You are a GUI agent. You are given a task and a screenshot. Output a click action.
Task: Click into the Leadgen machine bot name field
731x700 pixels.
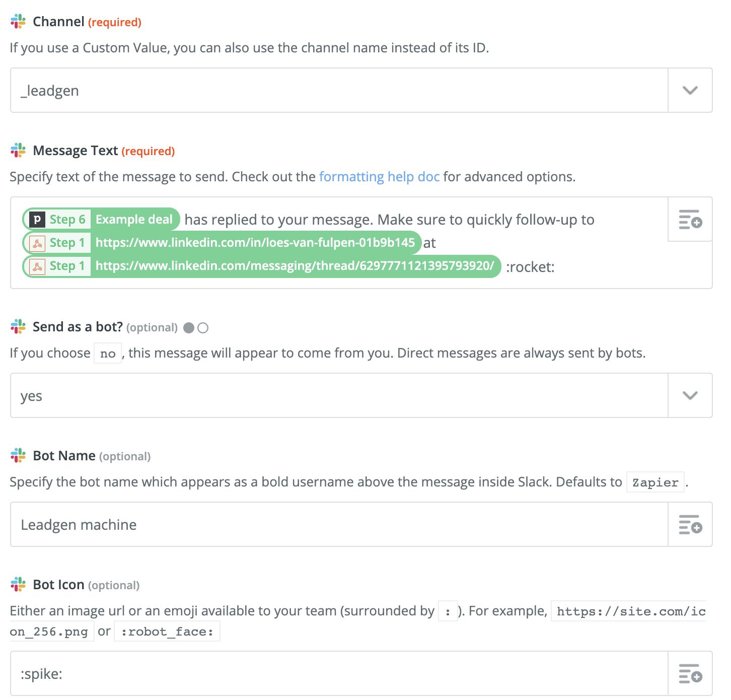coord(339,524)
